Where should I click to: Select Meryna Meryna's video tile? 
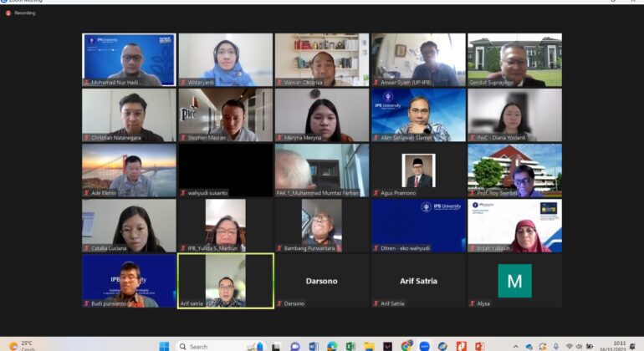[x=322, y=115]
